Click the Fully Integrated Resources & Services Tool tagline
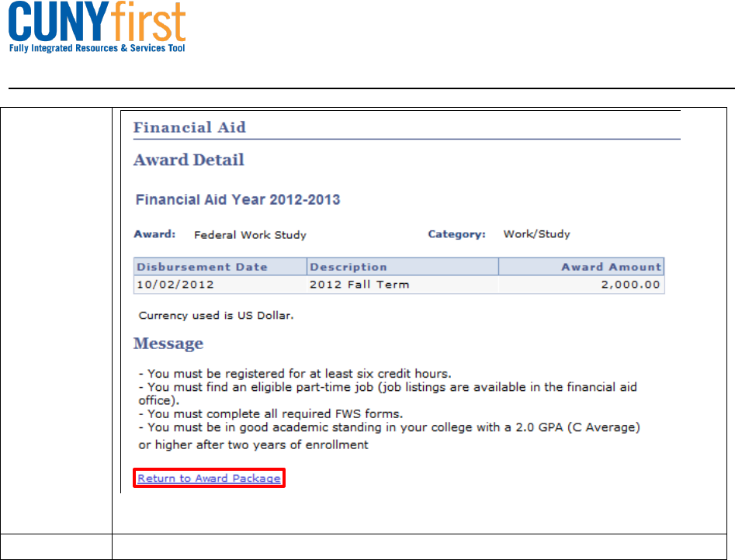Image resolution: width=735 pixels, height=560 pixels. pyautogui.click(x=97, y=48)
